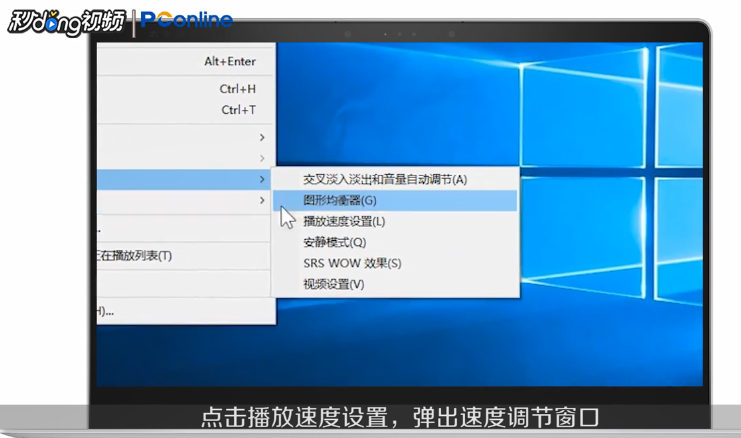Viewport: 741px width, 438px height.
Task: Expand submenu arrow just below the Ctrl+T row
Action: click(262, 137)
